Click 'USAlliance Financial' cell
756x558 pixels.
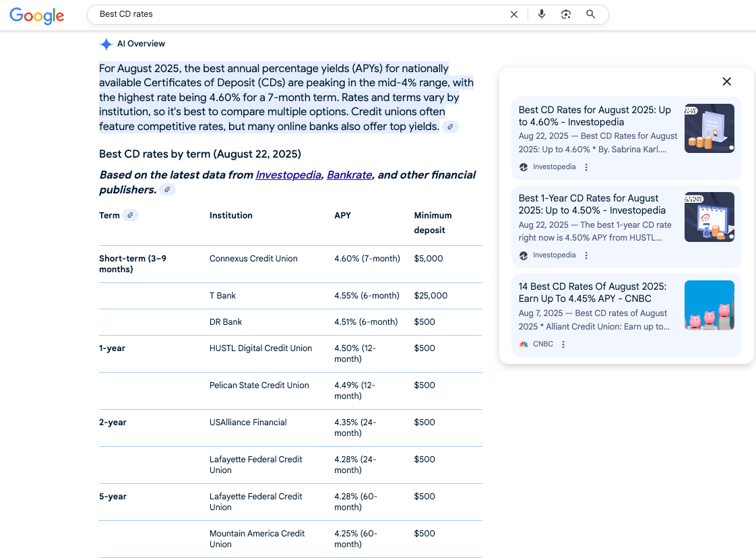pyautogui.click(x=249, y=423)
